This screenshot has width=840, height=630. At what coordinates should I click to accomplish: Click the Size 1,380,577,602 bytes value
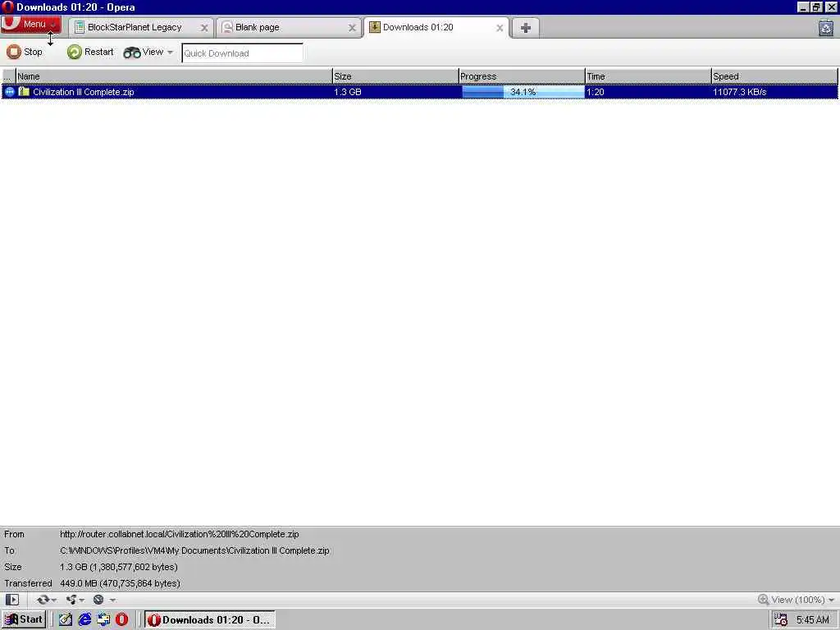(118, 567)
